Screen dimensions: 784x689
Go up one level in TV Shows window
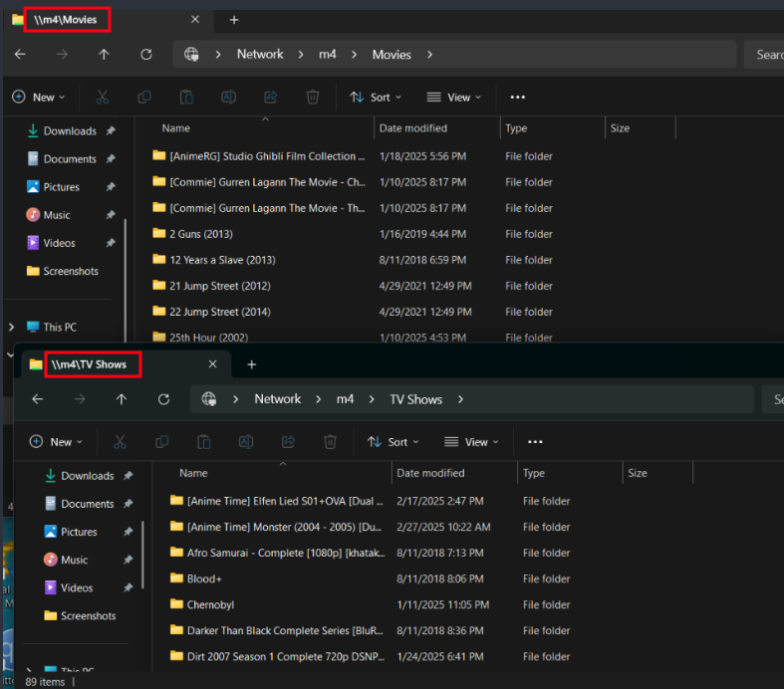(x=122, y=399)
